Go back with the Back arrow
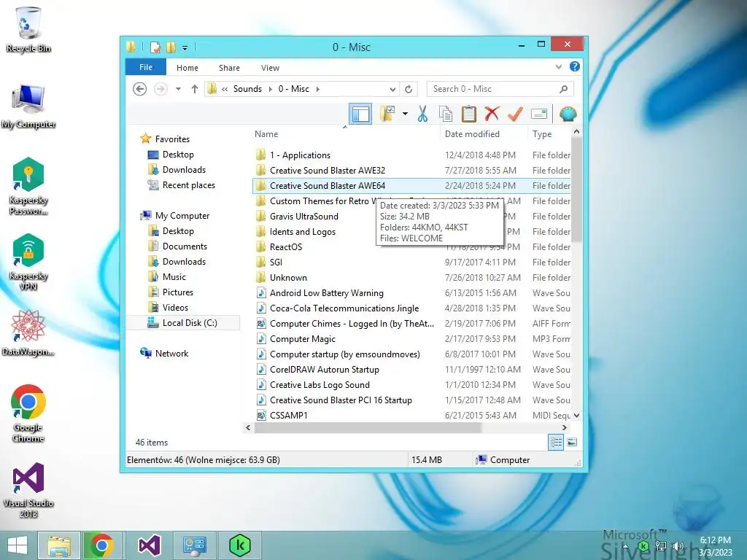Viewport: 747px width, 560px height. click(139, 89)
